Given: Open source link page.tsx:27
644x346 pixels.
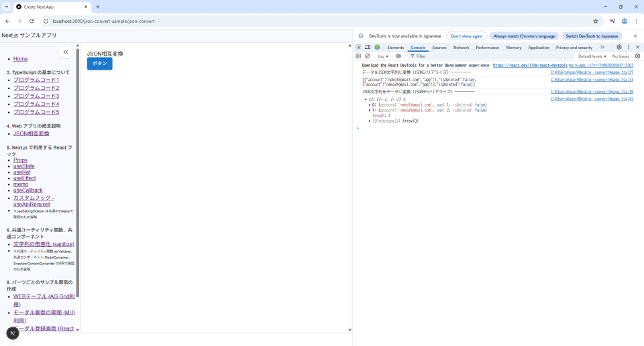Looking at the screenshot, I should 592,72.
